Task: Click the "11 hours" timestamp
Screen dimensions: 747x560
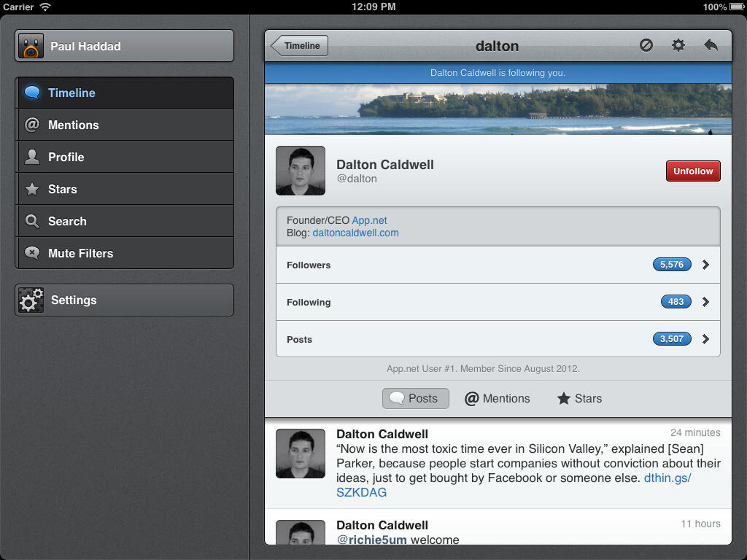Action: click(x=700, y=524)
